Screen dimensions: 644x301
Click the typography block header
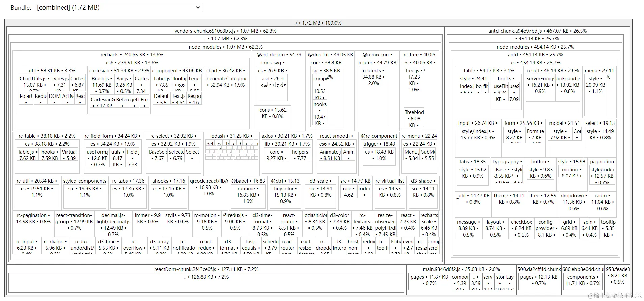click(x=507, y=161)
